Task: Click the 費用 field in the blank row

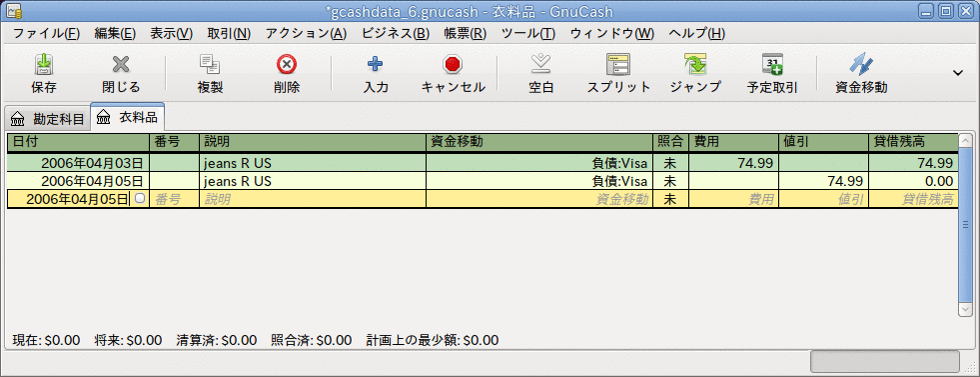Action: (733, 199)
